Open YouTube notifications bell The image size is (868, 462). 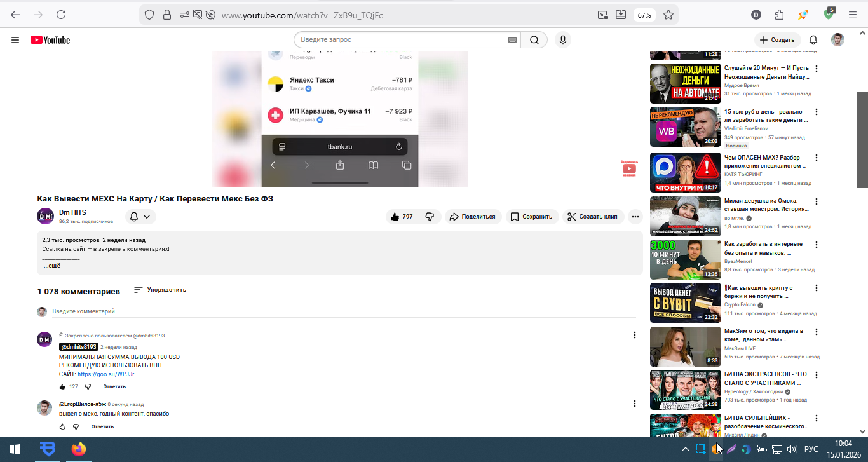coord(813,40)
